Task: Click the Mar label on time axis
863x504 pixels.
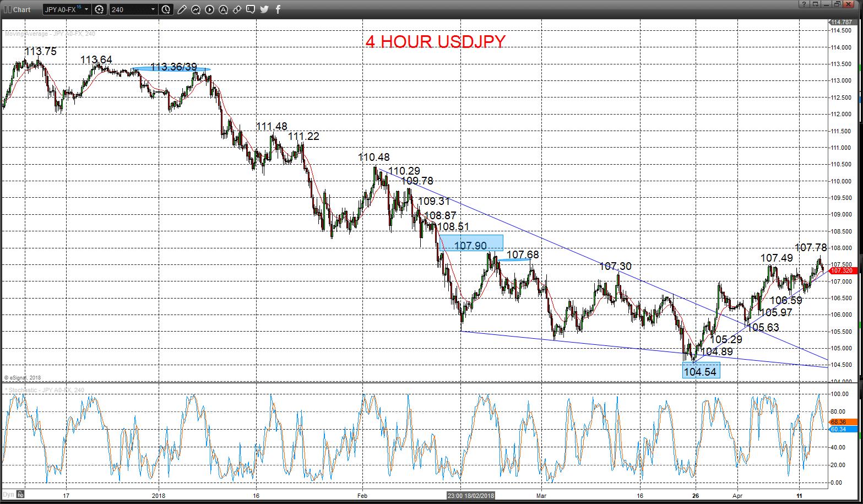Action: (x=541, y=496)
